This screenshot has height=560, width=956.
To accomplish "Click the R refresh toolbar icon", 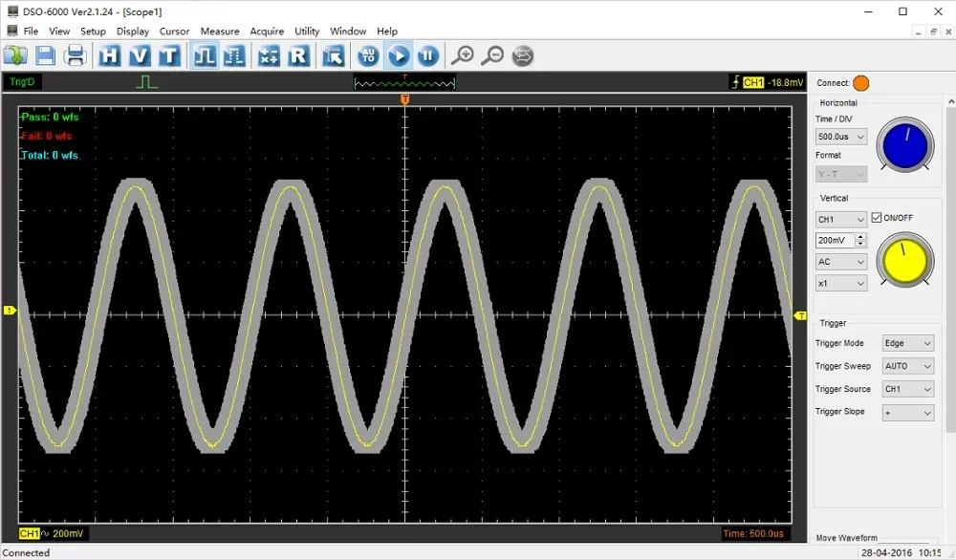I will click(x=299, y=55).
